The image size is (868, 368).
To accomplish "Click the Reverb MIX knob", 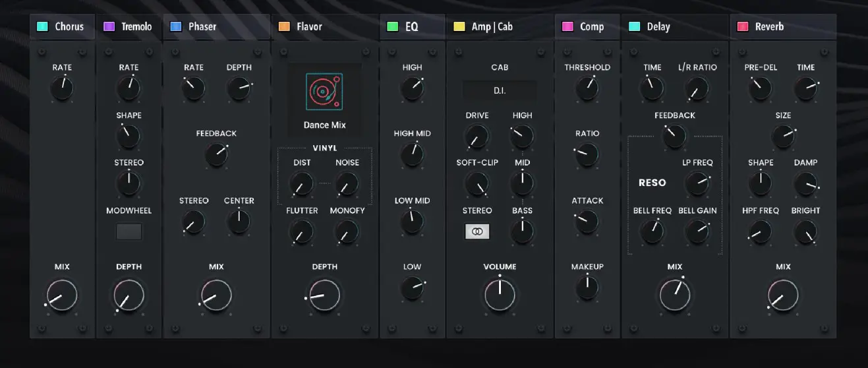I will point(783,295).
